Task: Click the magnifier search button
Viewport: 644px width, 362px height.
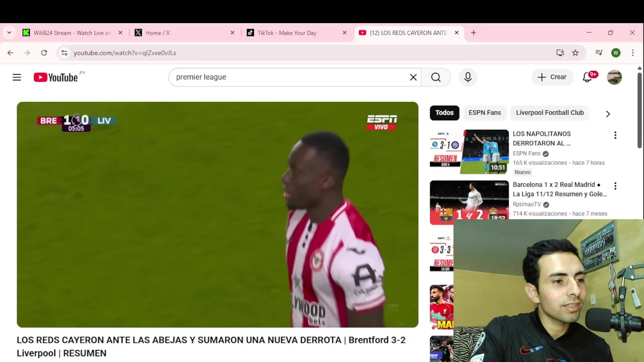Action: [436, 77]
